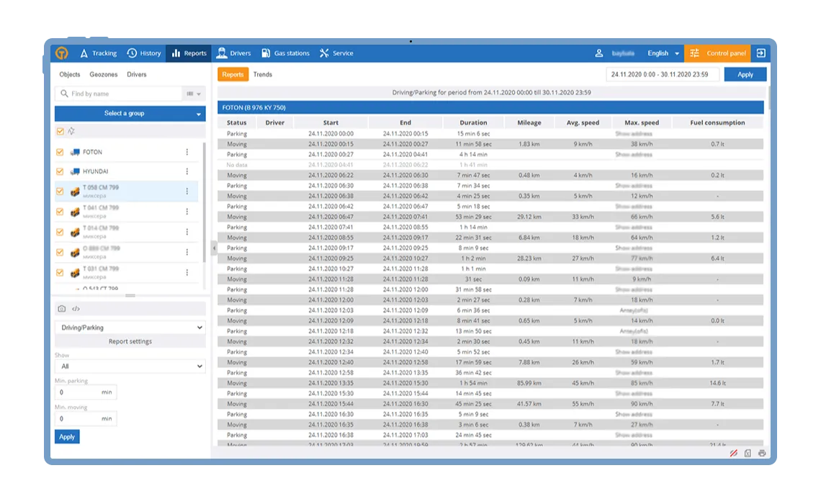821x504 pixels.
Task: Click Apply next to the date range
Action: pyautogui.click(x=745, y=74)
